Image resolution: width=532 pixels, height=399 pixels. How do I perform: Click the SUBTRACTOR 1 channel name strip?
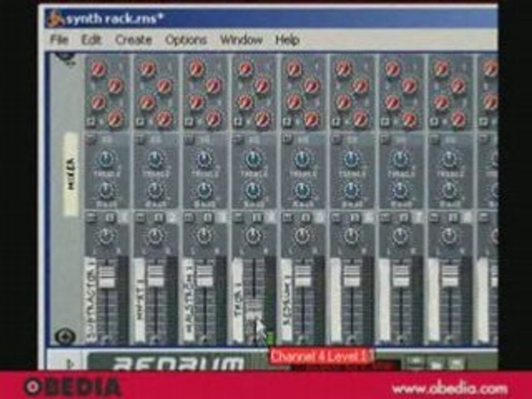[x=90, y=299]
